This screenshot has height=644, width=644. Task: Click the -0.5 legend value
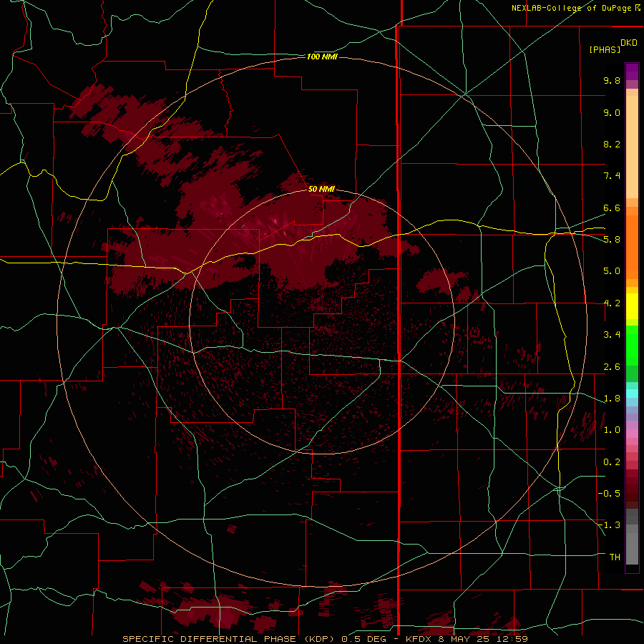pyautogui.click(x=609, y=493)
